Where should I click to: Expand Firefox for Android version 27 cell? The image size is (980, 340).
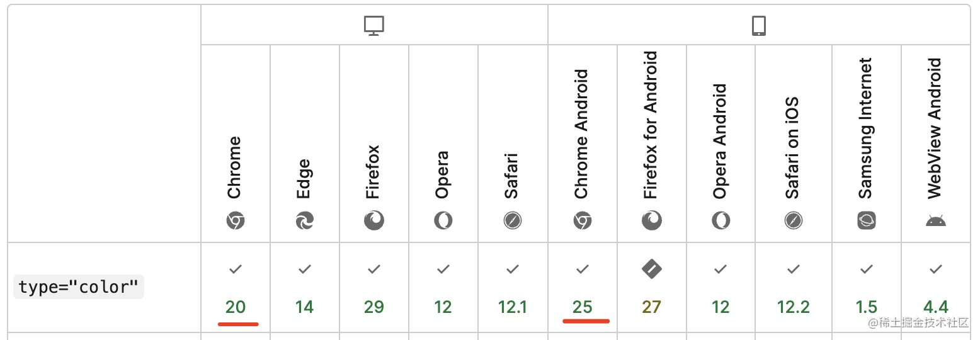pyautogui.click(x=652, y=307)
